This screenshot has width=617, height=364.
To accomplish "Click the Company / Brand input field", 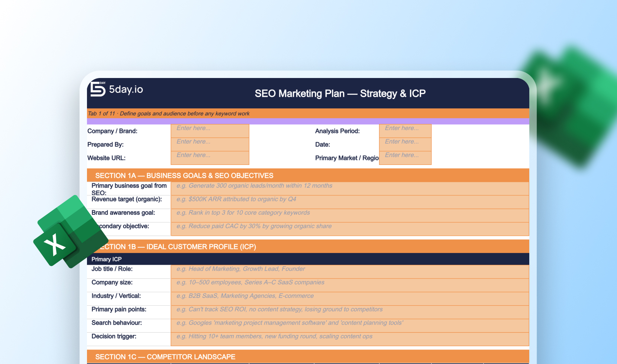I will point(210,131).
